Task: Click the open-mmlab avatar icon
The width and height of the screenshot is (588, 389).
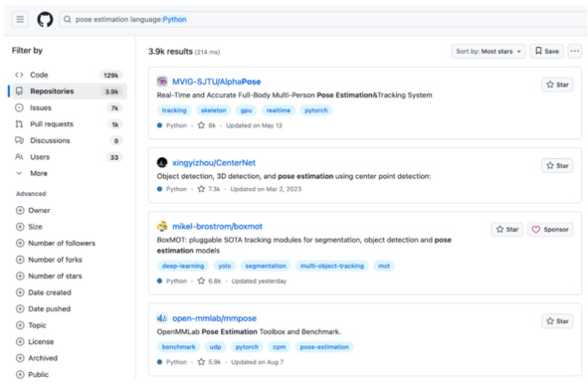Action: (162, 318)
